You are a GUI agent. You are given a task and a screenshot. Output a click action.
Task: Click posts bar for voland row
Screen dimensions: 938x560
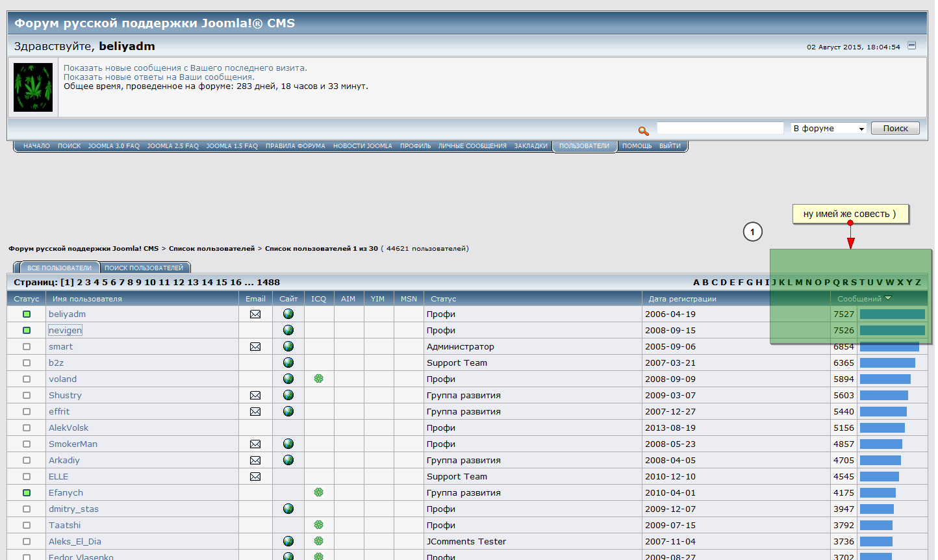coord(885,379)
